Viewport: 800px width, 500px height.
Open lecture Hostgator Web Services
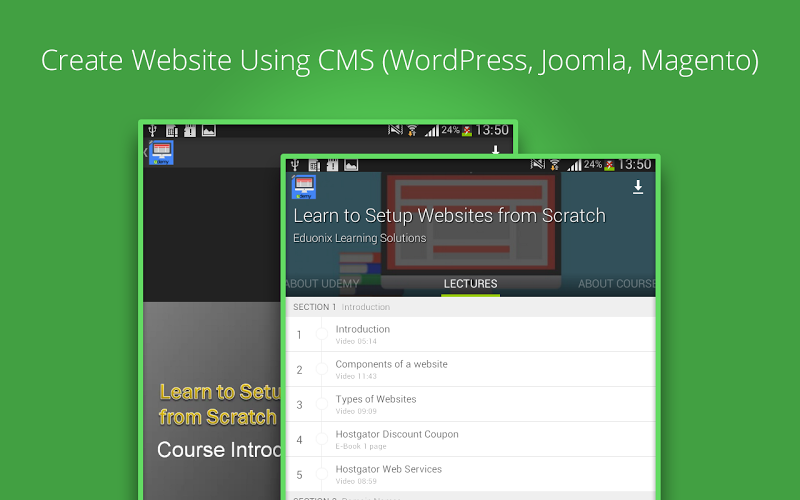(470, 474)
